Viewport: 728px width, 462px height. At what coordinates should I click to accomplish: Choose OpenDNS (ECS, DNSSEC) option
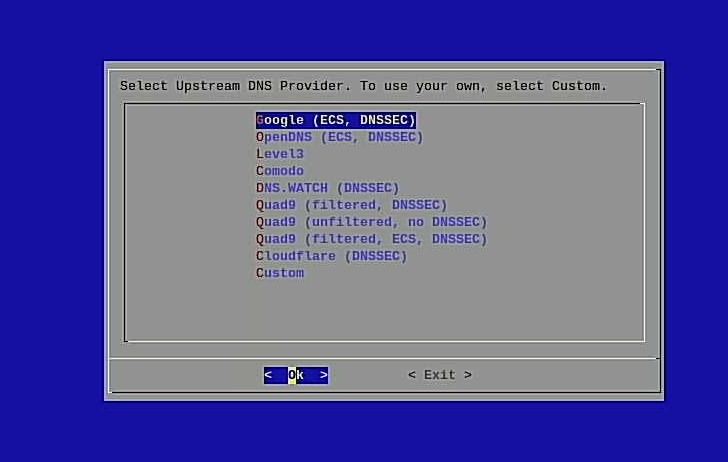pyautogui.click(x=339, y=137)
